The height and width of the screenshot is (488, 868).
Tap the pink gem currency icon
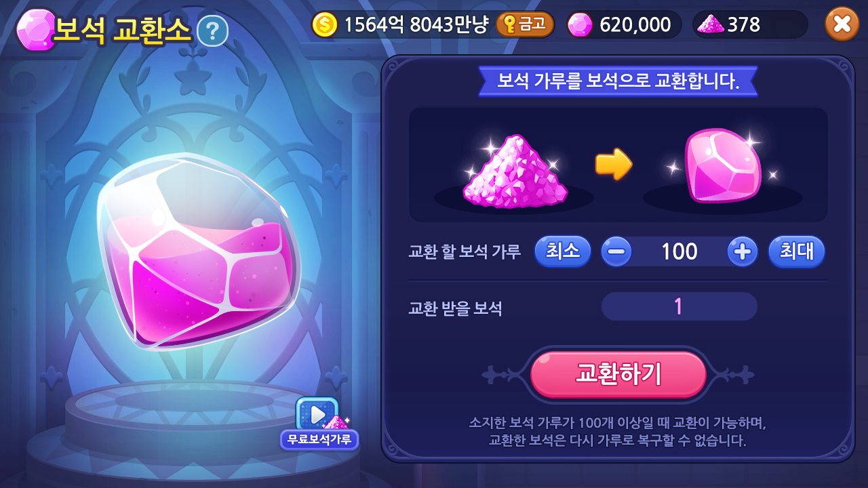click(580, 24)
